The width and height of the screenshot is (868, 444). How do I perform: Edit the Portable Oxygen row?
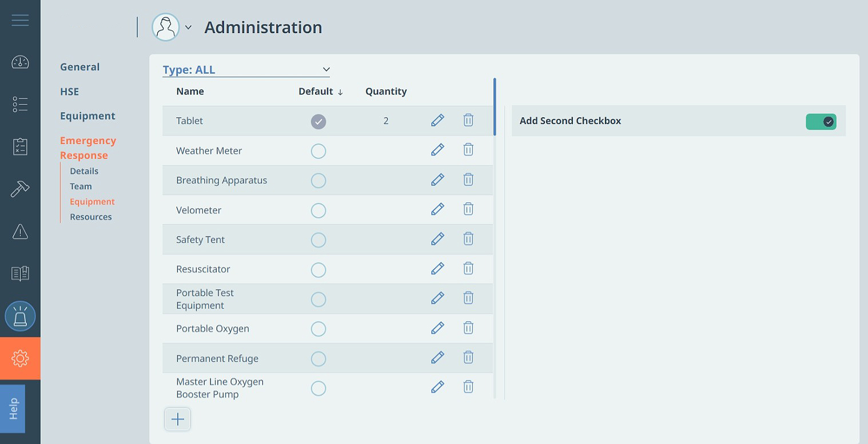[x=437, y=328]
